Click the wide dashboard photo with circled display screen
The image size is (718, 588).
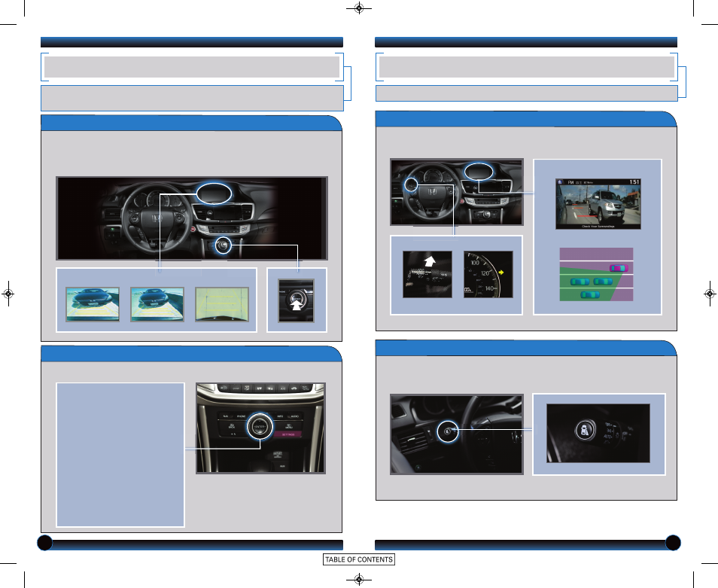click(x=192, y=218)
